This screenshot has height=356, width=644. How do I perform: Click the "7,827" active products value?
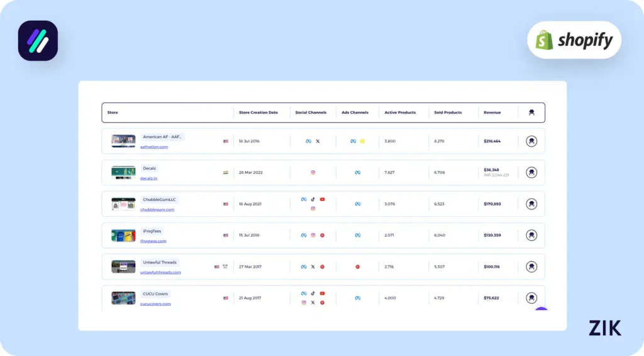click(389, 172)
